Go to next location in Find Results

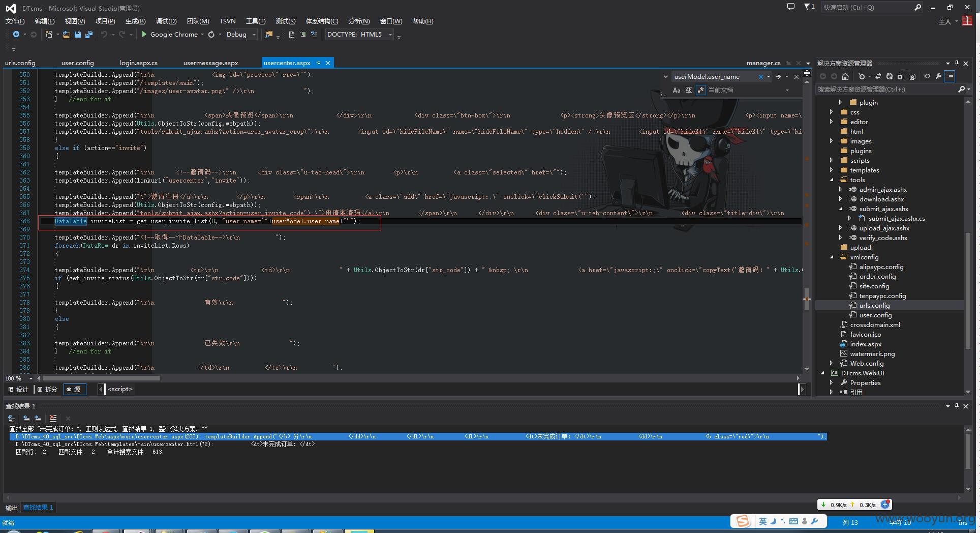(x=38, y=419)
